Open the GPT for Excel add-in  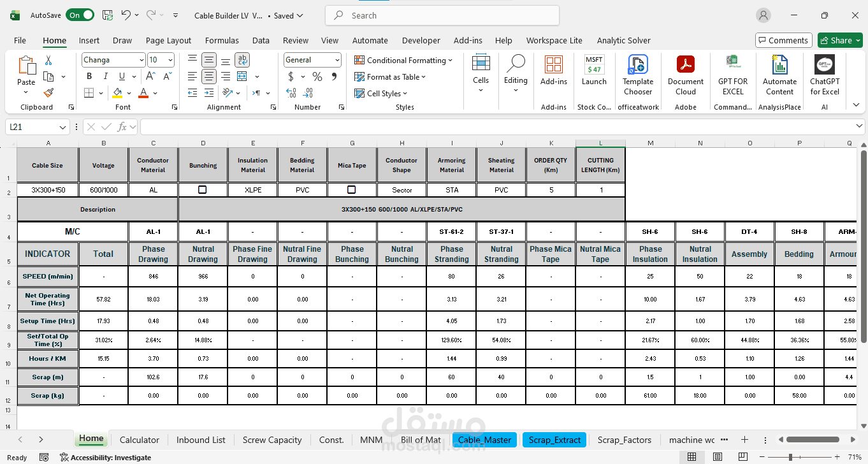tap(733, 75)
